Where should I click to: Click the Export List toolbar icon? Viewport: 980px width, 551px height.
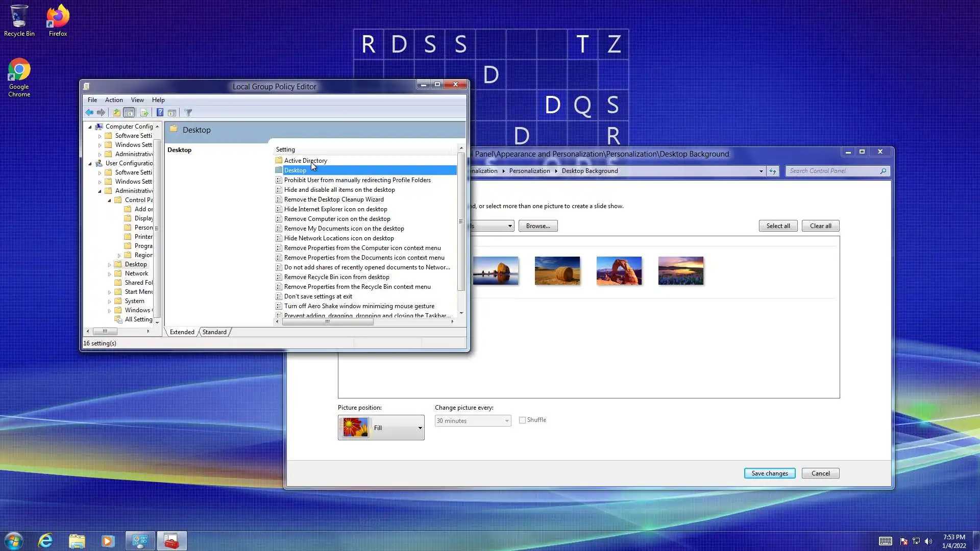[x=144, y=113]
